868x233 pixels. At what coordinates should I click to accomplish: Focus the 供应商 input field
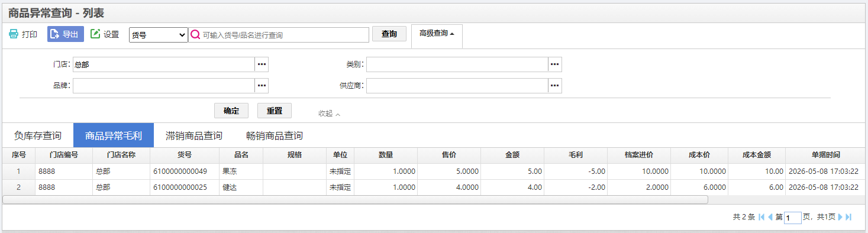pyautogui.click(x=457, y=86)
